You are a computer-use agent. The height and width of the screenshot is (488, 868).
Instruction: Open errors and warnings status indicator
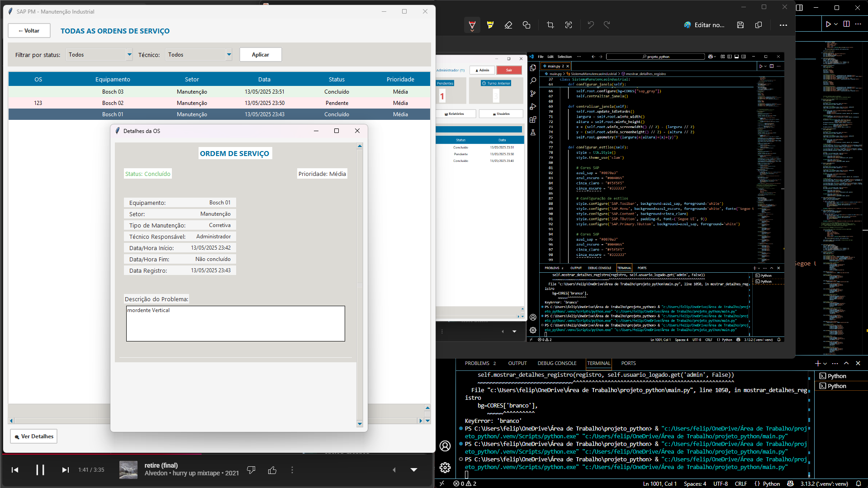[x=465, y=483]
